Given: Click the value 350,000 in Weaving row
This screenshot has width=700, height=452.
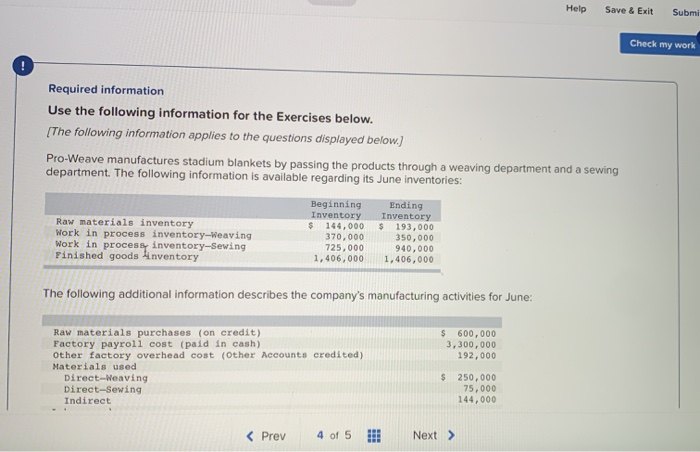Looking at the screenshot, I should (414, 238).
